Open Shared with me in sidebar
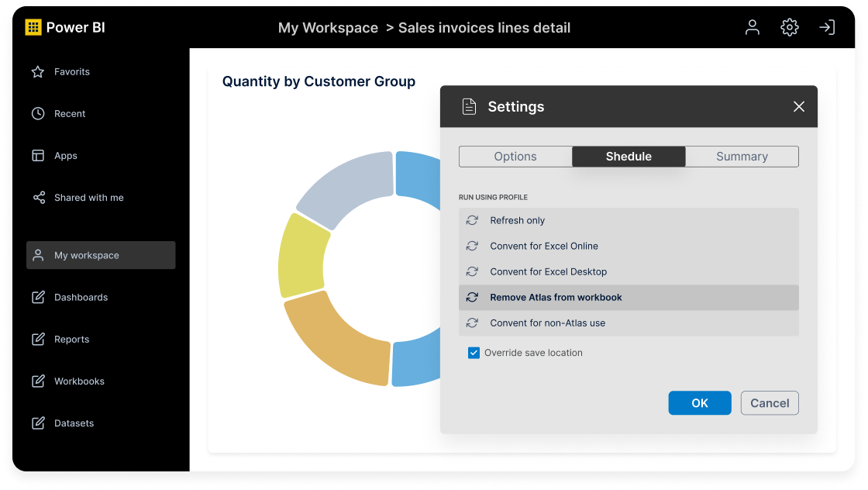The width and height of the screenshot is (868, 490). tap(88, 198)
